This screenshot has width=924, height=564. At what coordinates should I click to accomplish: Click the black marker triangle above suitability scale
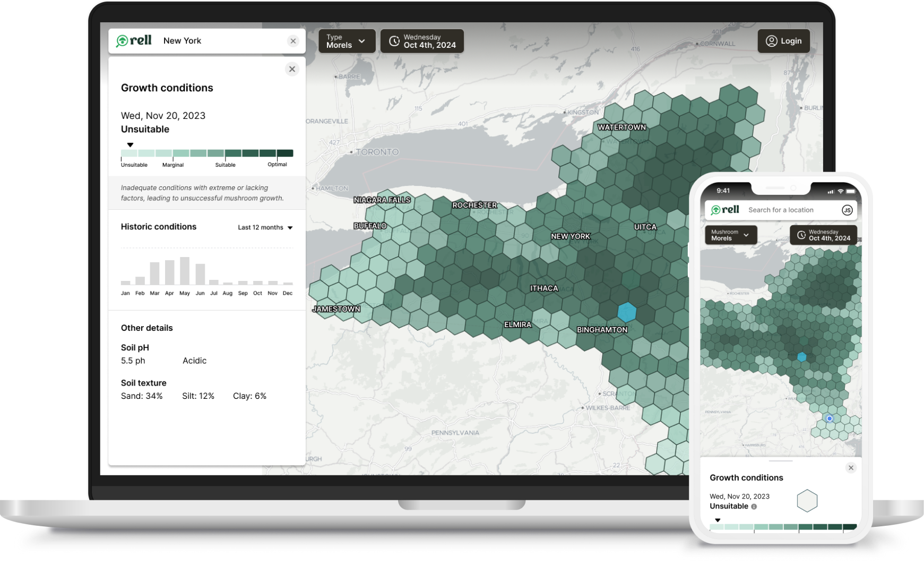[130, 144]
